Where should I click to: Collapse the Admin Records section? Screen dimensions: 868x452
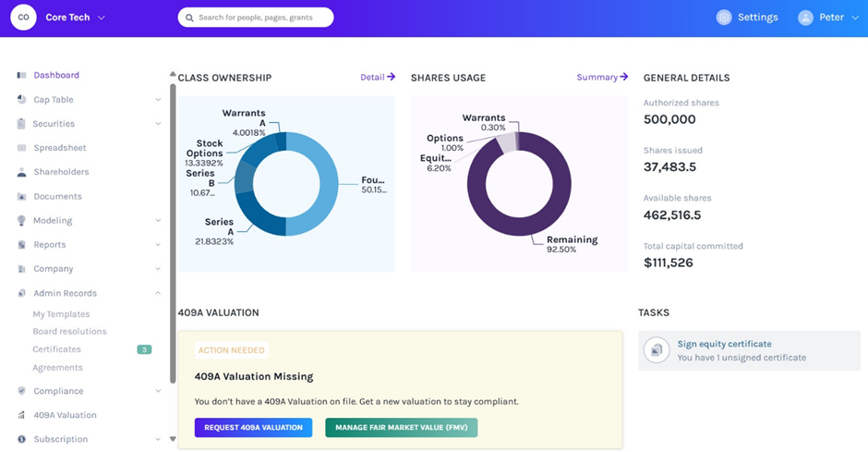(158, 293)
